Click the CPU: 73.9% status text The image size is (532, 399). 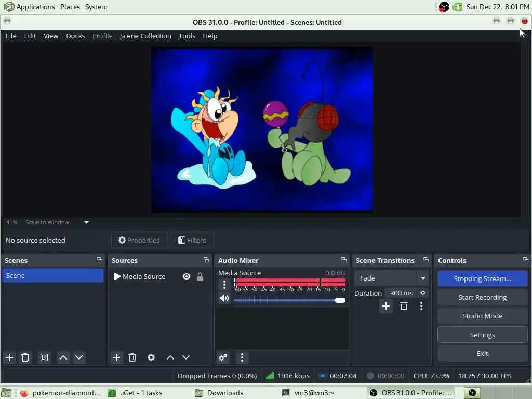tap(431, 376)
